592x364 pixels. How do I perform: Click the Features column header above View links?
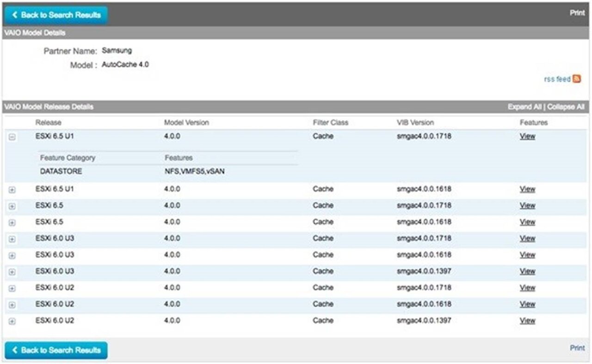[x=533, y=123]
